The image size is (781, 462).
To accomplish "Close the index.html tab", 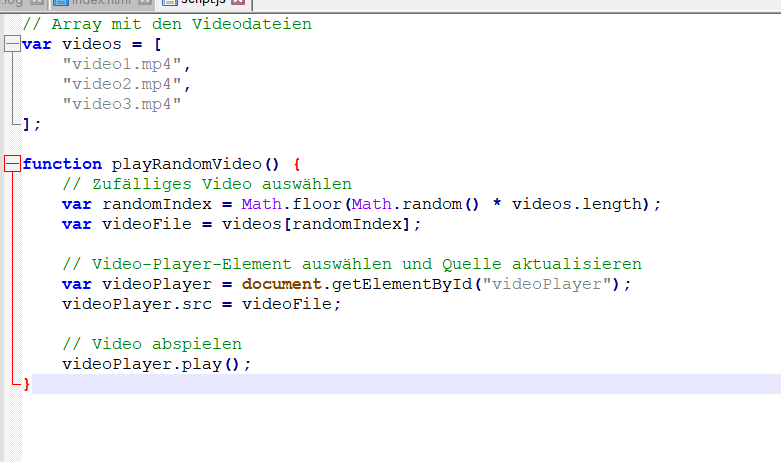I will click(x=145, y=2).
